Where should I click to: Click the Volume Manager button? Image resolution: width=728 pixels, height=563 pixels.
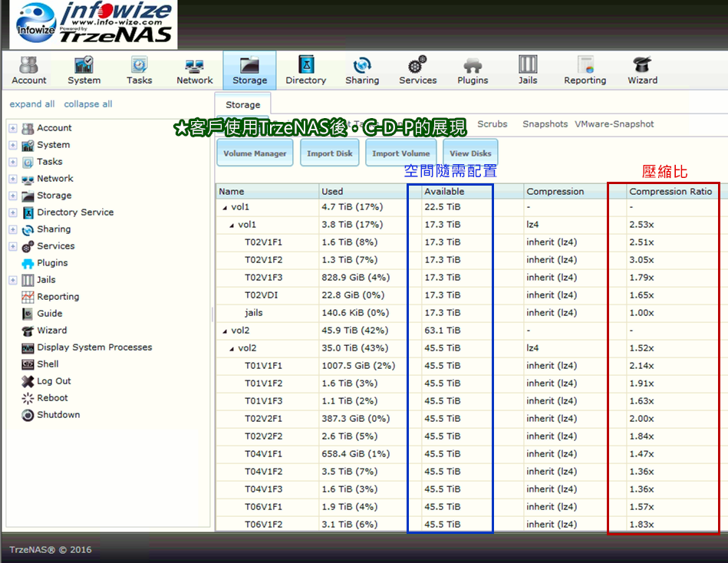coord(255,153)
